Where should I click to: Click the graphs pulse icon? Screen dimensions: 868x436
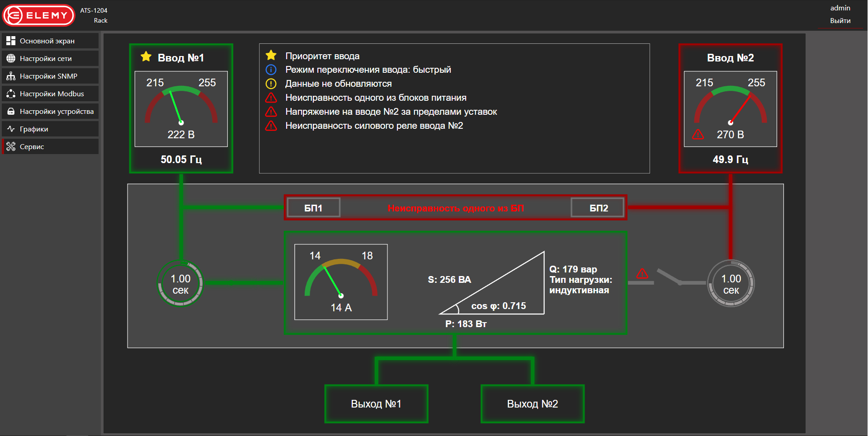pos(11,129)
